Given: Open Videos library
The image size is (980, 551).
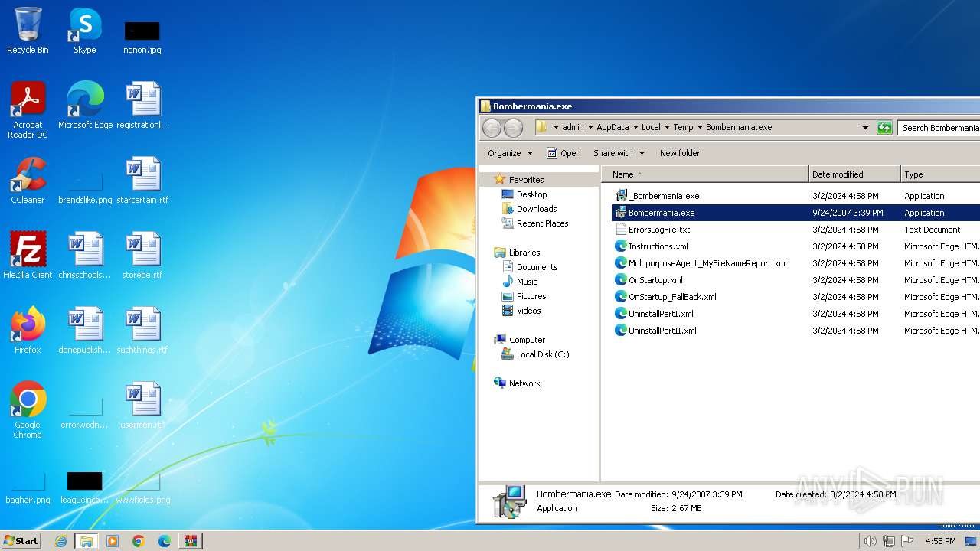Looking at the screenshot, I should point(528,311).
